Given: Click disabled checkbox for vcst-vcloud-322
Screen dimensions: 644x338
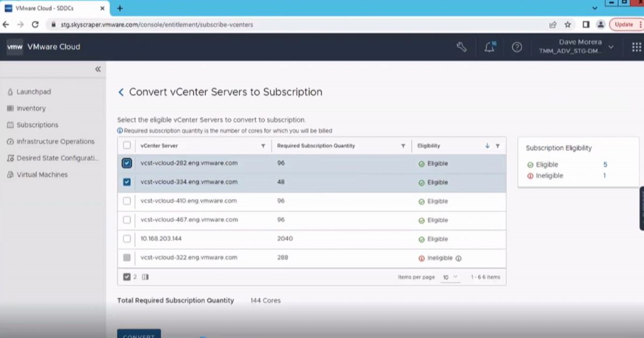Looking at the screenshot, I should [x=127, y=257].
